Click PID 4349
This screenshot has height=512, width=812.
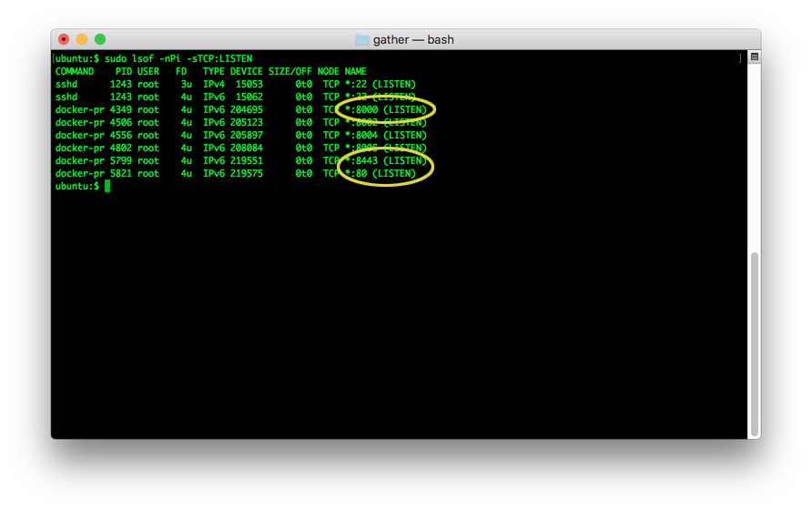pyautogui.click(x=121, y=110)
